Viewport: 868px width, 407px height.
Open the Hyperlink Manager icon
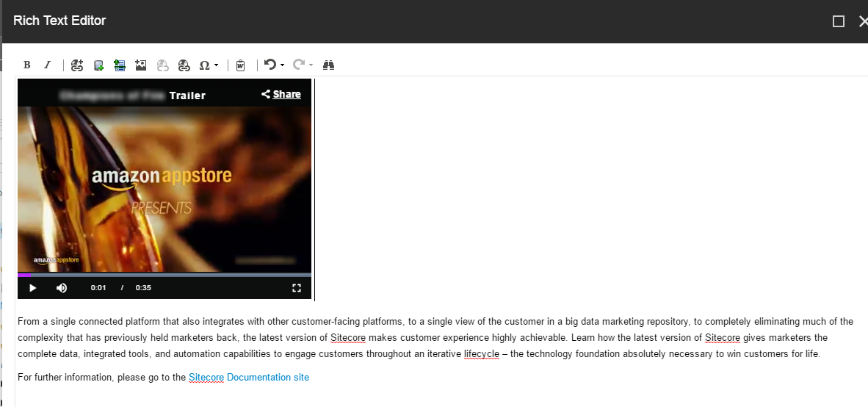[184, 65]
